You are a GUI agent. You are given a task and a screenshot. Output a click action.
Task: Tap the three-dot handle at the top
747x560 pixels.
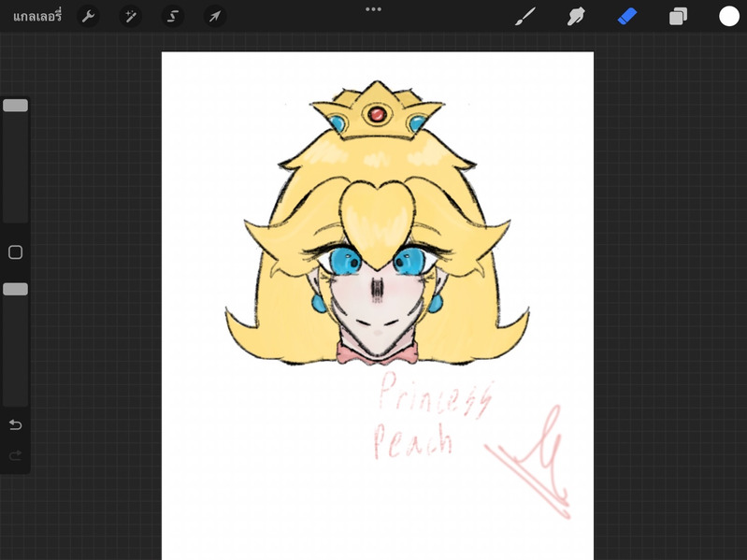coord(374,9)
